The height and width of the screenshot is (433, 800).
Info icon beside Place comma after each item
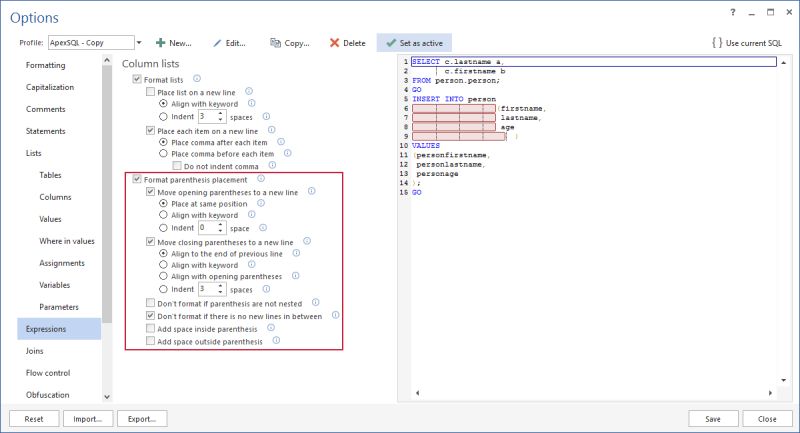[281, 142]
